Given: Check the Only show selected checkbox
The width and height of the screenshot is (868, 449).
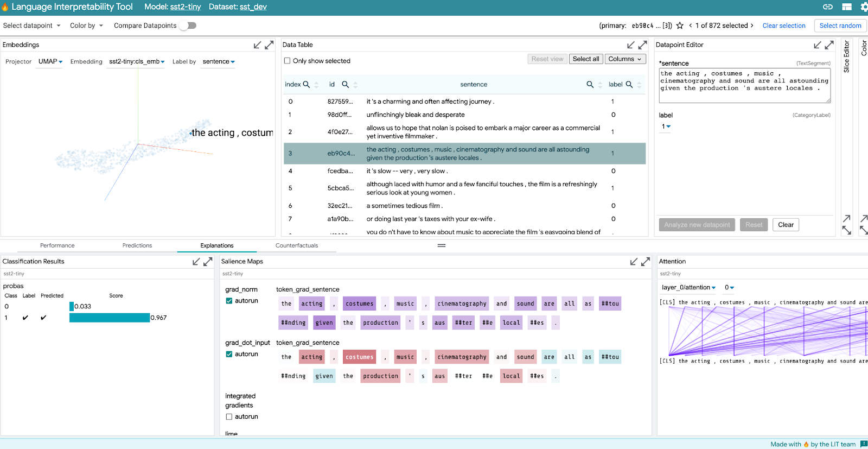Looking at the screenshot, I should tap(288, 61).
